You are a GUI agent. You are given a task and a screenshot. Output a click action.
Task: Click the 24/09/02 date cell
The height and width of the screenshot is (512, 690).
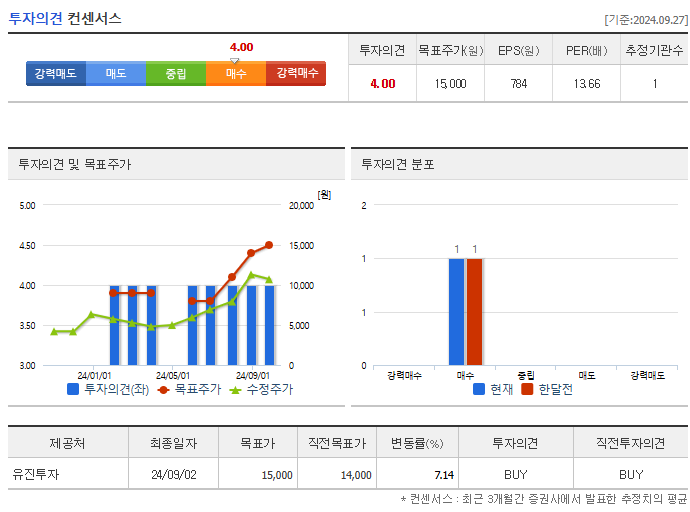tap(174, 475)
